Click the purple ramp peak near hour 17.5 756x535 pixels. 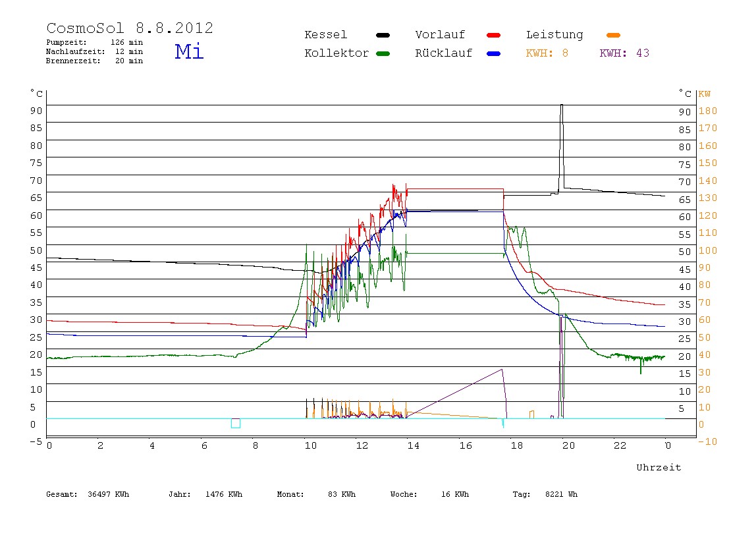coord(502,370)
